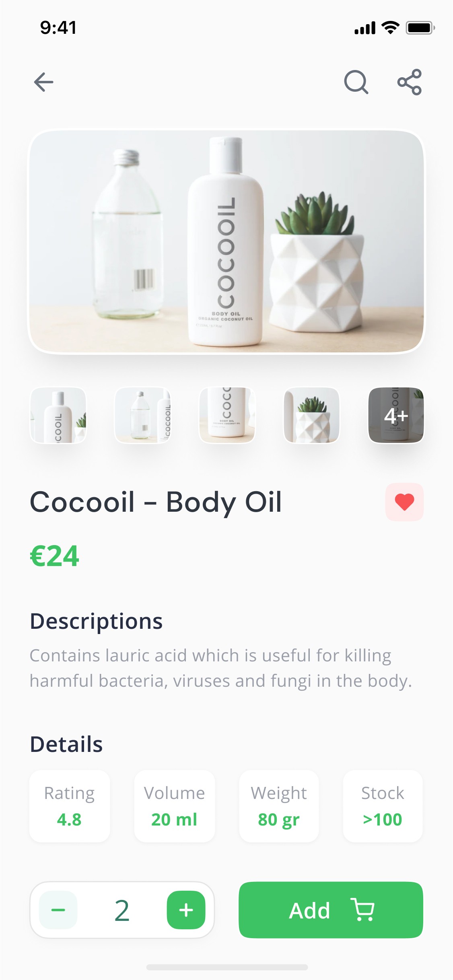Viewport: 453px width, 980px height.
Task: Tap the share icon
Action: coord(410,82)
